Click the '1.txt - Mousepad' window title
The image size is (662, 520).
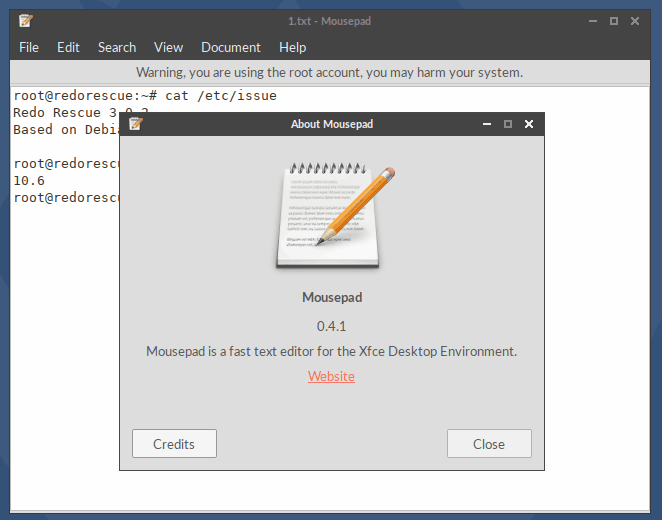(x=329, y=21)
